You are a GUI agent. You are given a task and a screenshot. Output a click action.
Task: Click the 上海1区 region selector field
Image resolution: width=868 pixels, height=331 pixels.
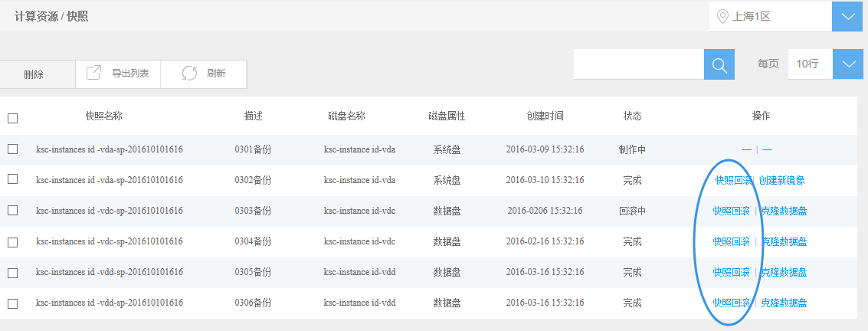tap(770, 17)
